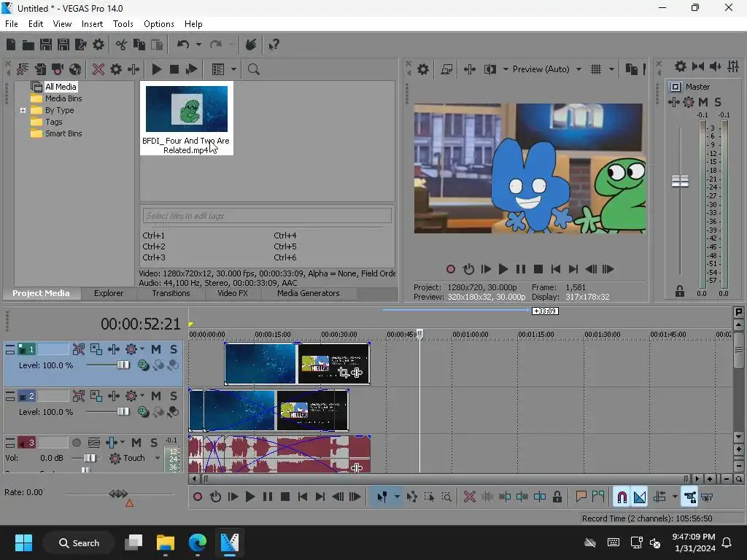Click the tags input field

click(x=267, y=216)
